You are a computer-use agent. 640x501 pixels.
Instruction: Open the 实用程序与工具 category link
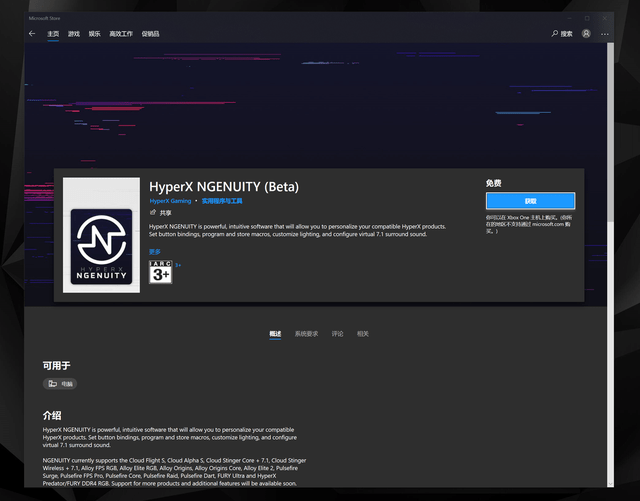point(222,201)
